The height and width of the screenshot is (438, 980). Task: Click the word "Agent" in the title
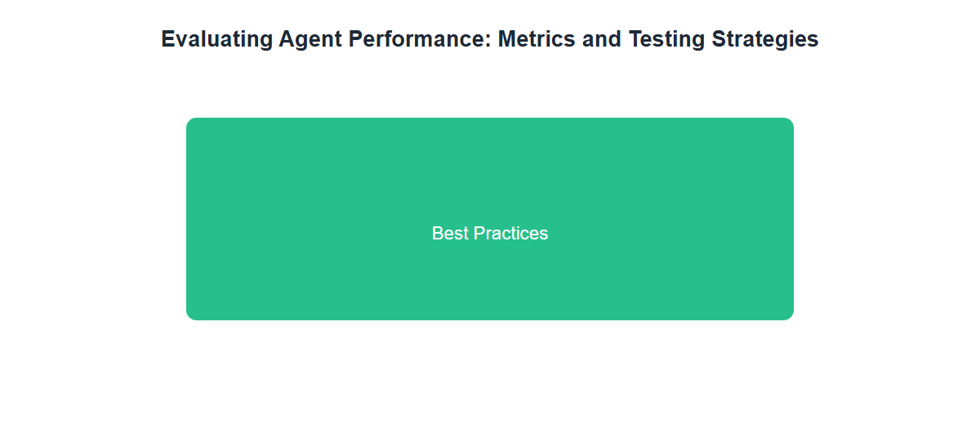(310, 39)
